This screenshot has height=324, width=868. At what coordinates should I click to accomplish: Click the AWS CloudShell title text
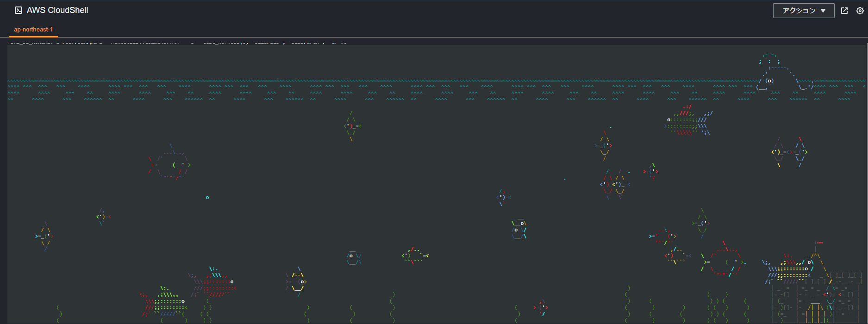pyautogui.click(x=57, y=10)
